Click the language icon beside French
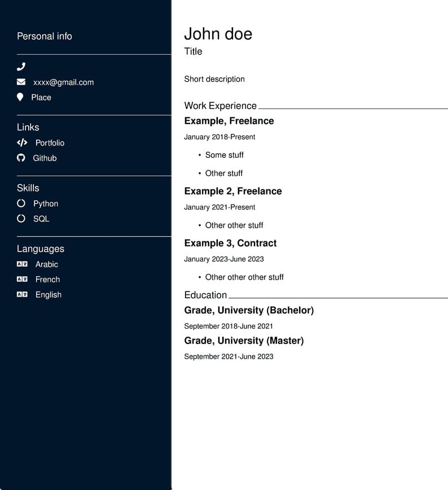The height and width of the screenshot is (490, 448). [22, 279]
